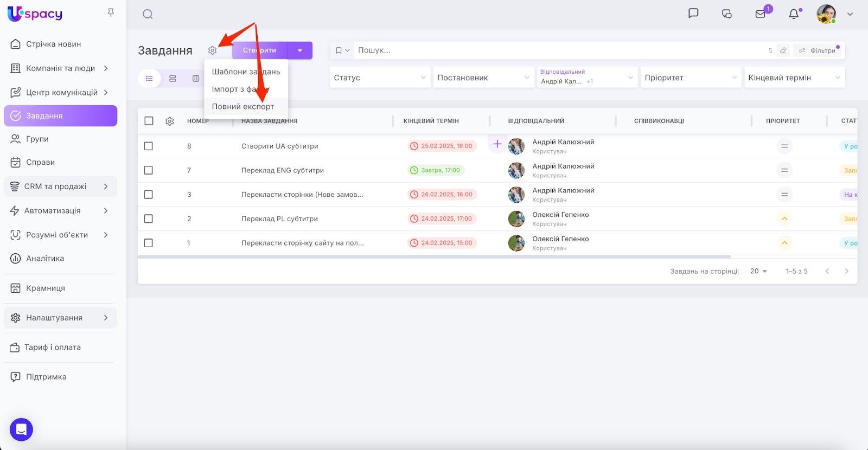Image resolution: width=868 pixels, height=450 pixels.
Task: Open the support chat bubble widget
Action: 21,429
